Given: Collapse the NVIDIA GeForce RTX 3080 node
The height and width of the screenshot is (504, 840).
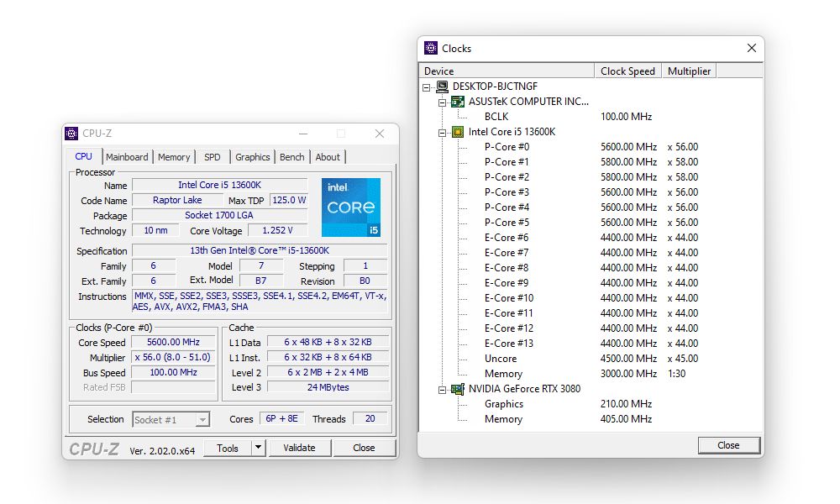Looking at the screenshot, I should 442,390.
